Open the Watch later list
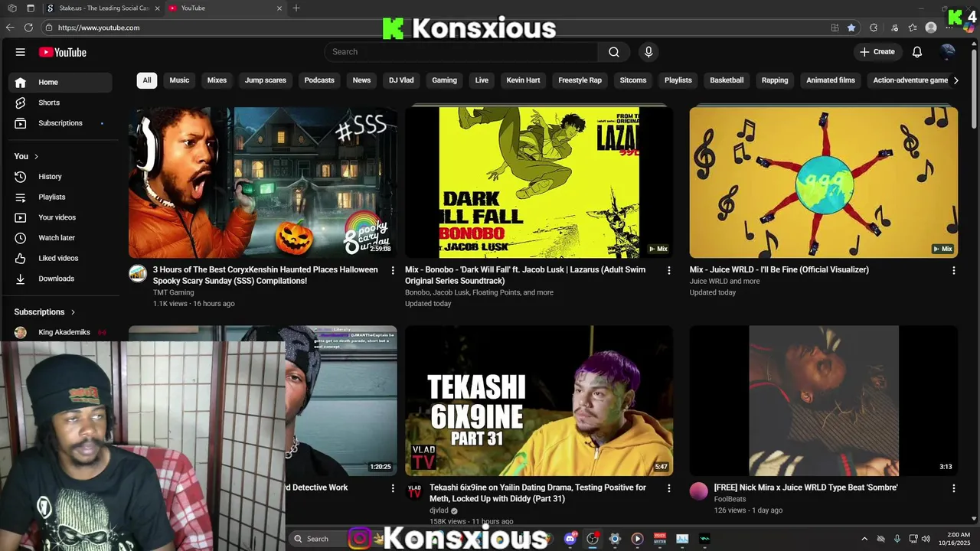The image size is (980, 551). pos(60,238)
